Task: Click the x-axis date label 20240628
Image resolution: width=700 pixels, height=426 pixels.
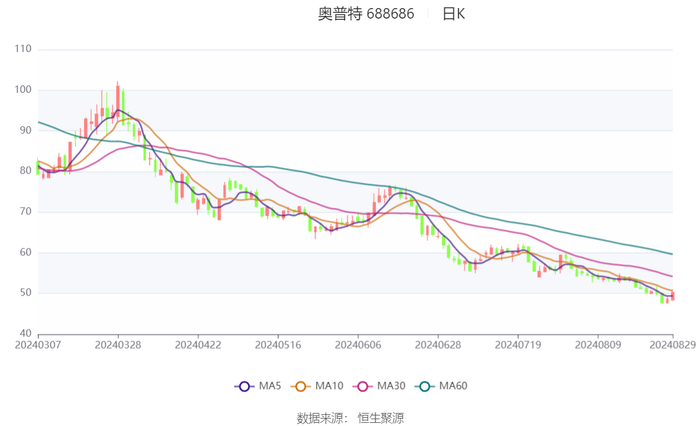Action: click(x=438, y=345)
